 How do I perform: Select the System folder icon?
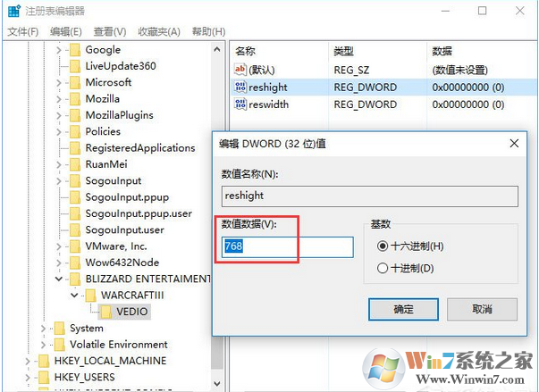coord(60,329)
